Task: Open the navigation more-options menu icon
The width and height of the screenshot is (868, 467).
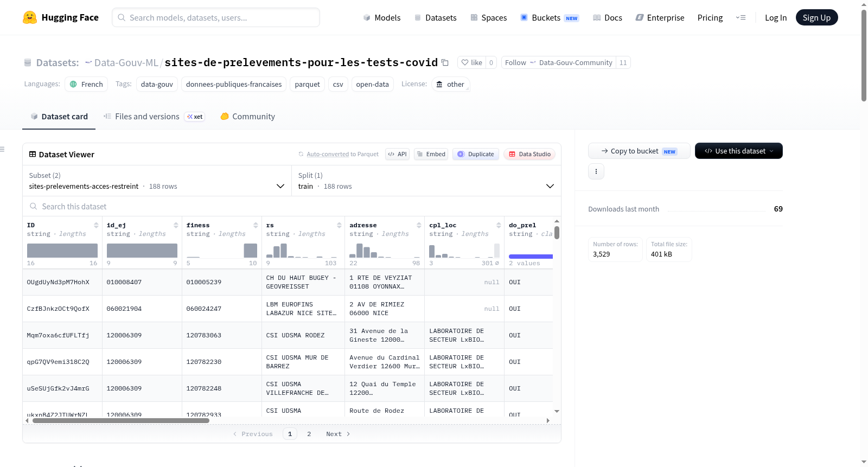Action: 741,17
